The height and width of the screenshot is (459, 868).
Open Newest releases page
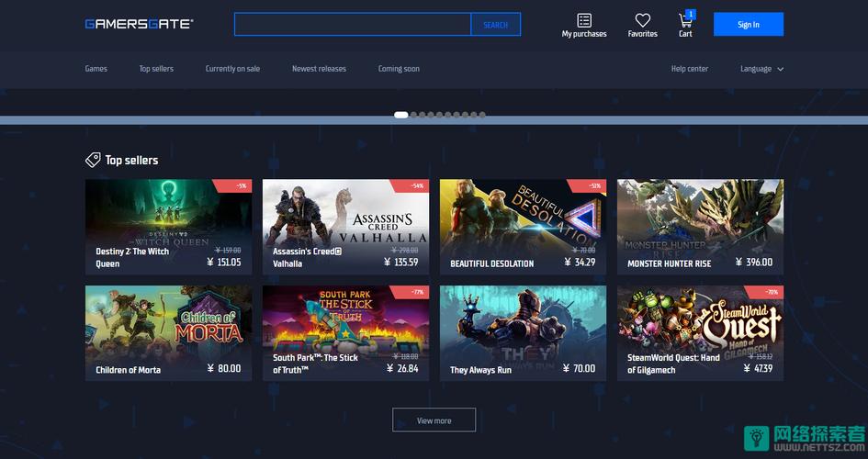click(x=319, y=69)
